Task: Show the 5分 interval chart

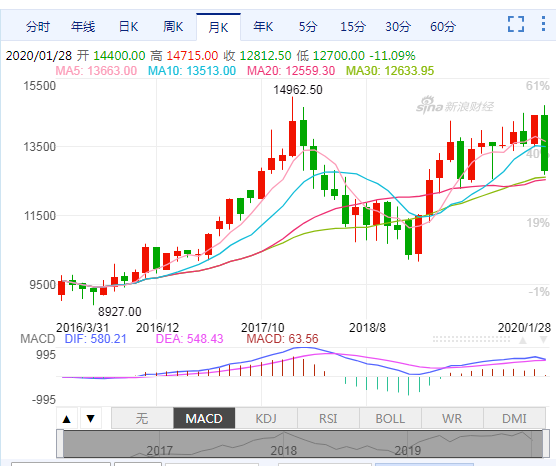Action: tap(308, 27)
